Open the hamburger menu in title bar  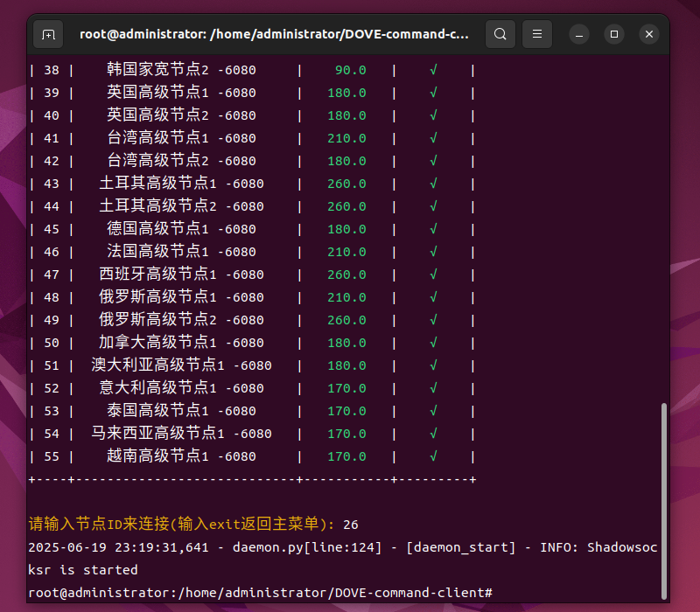point(537,34)
